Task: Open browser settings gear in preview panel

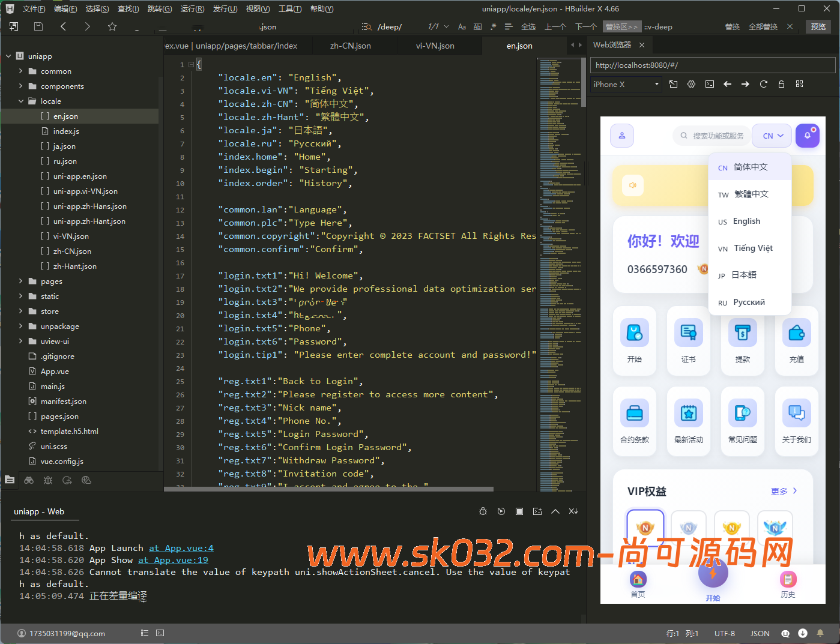Action: 691,84
